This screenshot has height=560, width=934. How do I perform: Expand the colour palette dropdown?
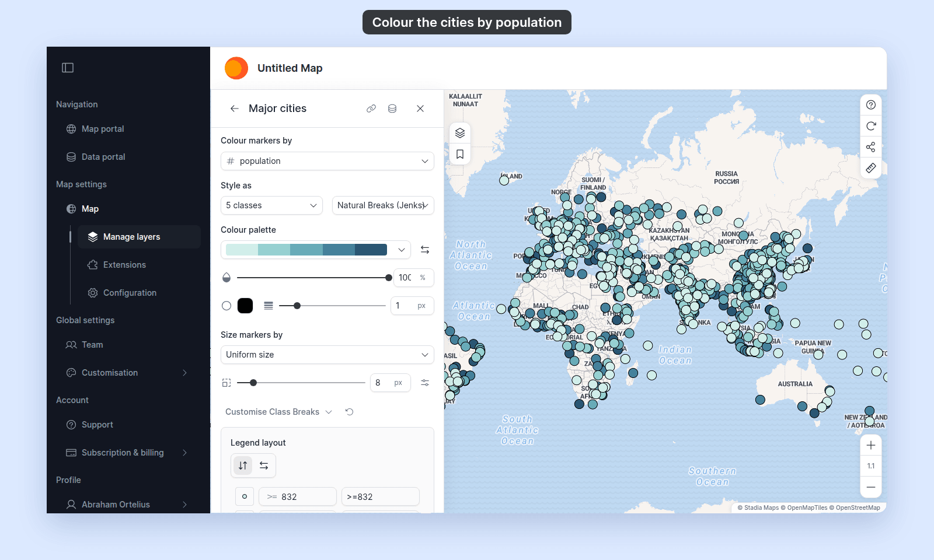(x=316, y=250)
